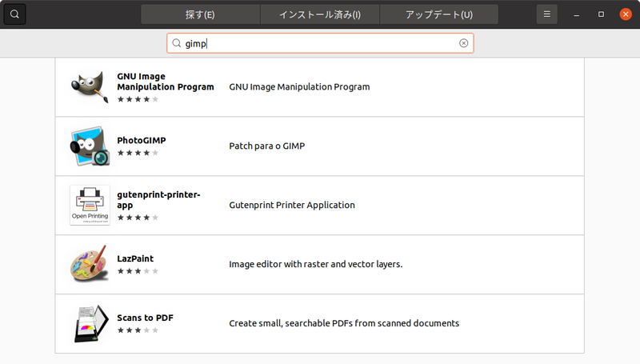Click the star rating under Scans to PDF
Screen dimensions: 640x364
point(138,330)
